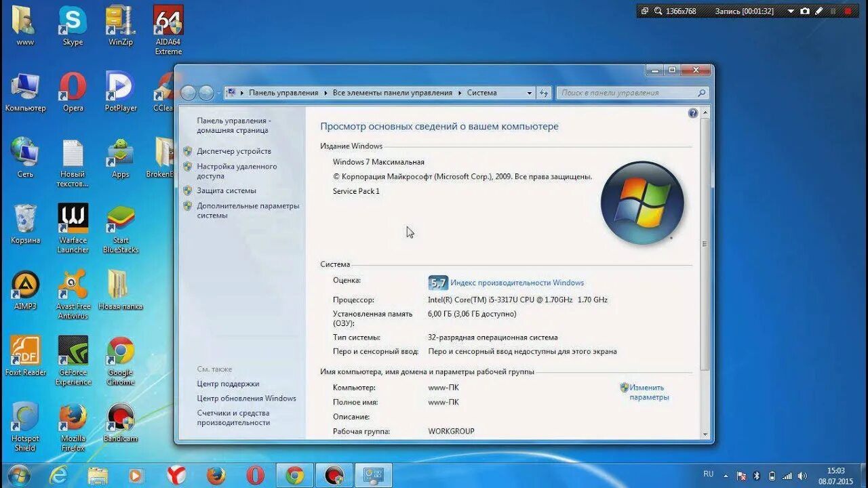Expand arrow after Все элементы панели управления
Image resolution: width=868 pixels, height=488 pixels.
pyautogui.click(x=460, y=93)
